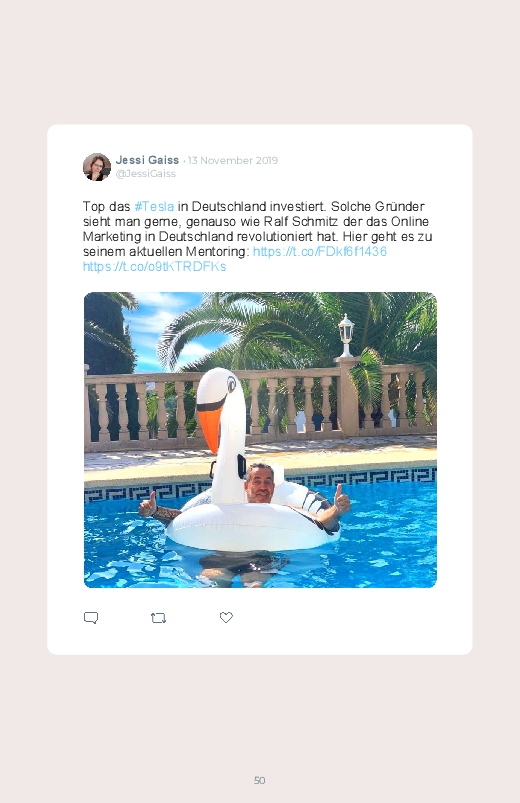
Task: Click the right thumbs-up hand in photo
Action: tap(342, 499)
